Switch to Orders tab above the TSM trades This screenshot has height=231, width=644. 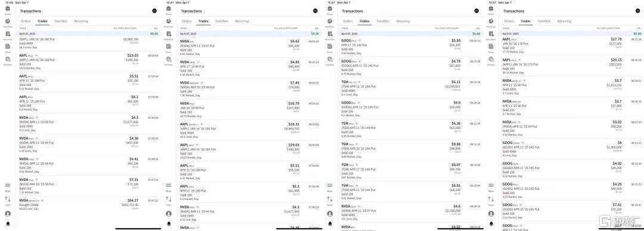tap(348, 21)
